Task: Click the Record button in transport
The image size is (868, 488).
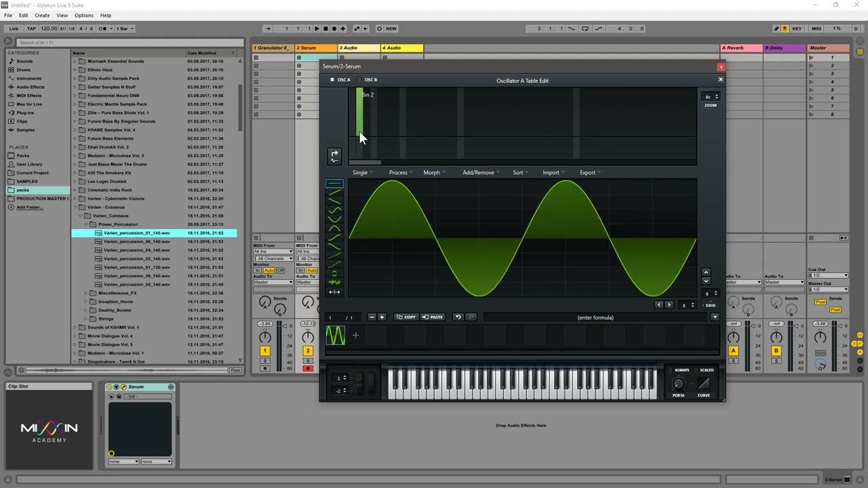Action: point(334,28)
